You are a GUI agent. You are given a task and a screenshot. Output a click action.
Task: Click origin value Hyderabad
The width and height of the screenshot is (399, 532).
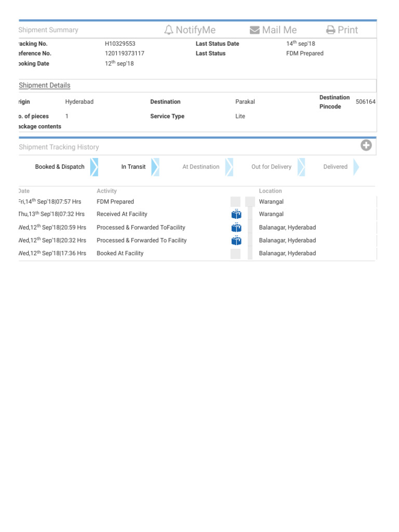click(x=79, y=102)
